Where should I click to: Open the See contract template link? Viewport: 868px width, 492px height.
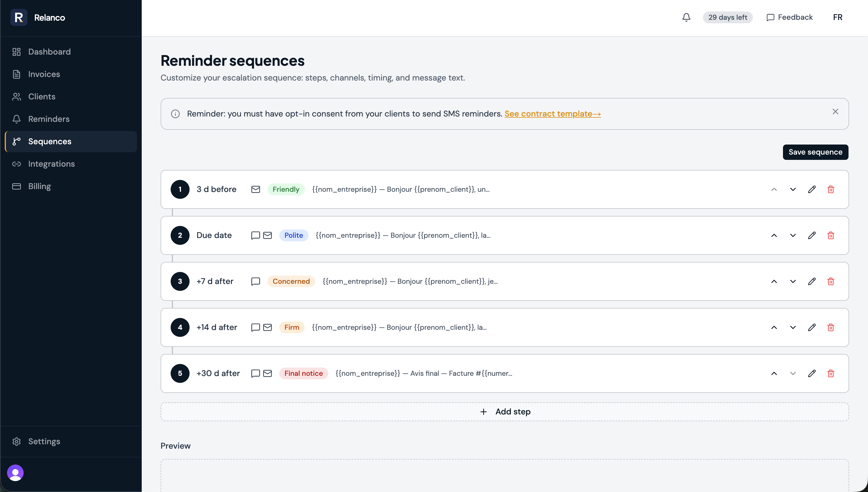(x=552, y=114)
